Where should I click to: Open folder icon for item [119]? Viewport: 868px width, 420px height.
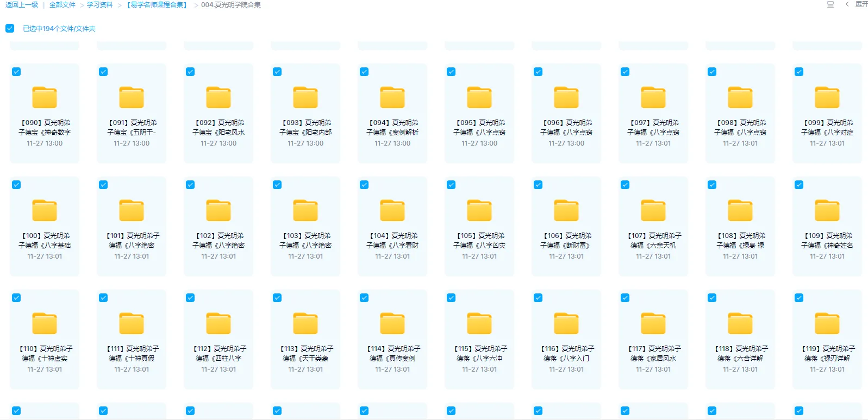pyautogui.click(x=827, y=324)
